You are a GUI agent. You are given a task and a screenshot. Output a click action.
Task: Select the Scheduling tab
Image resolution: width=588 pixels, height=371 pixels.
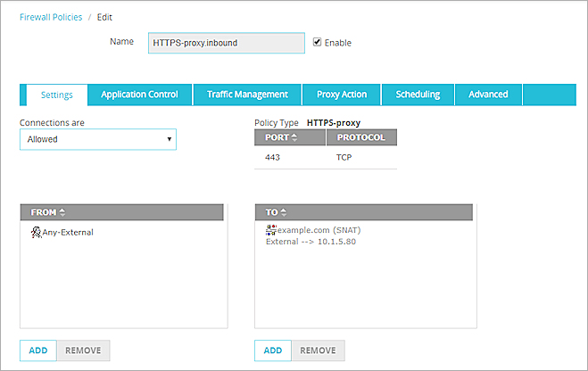pos(418,95)
